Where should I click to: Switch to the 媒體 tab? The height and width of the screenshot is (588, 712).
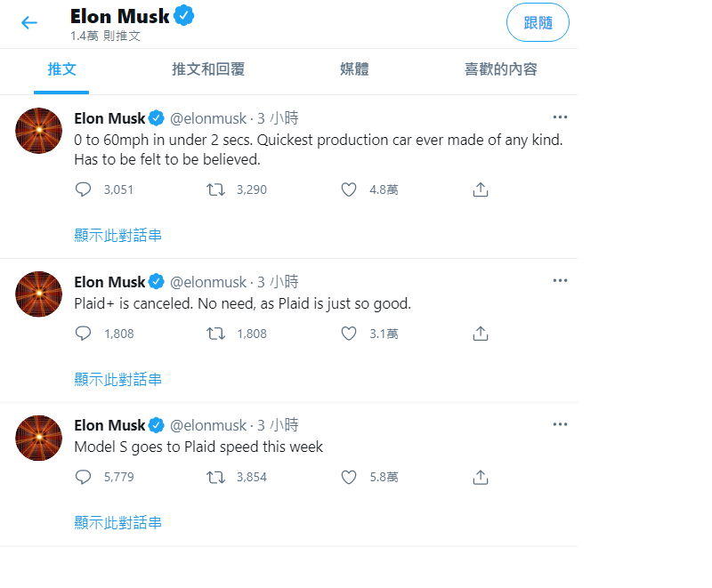pyautogui.click(x=354, y=69)
